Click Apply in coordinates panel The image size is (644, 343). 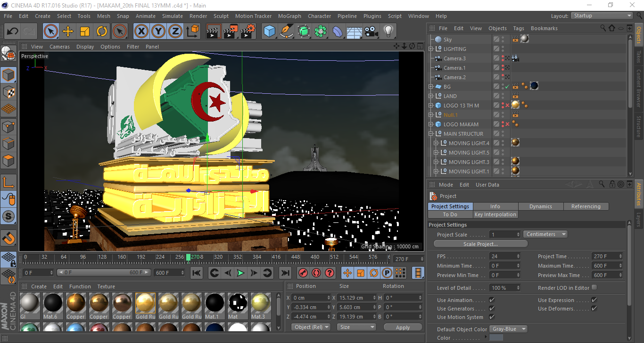pyautogui.click(x=403, y=327)
